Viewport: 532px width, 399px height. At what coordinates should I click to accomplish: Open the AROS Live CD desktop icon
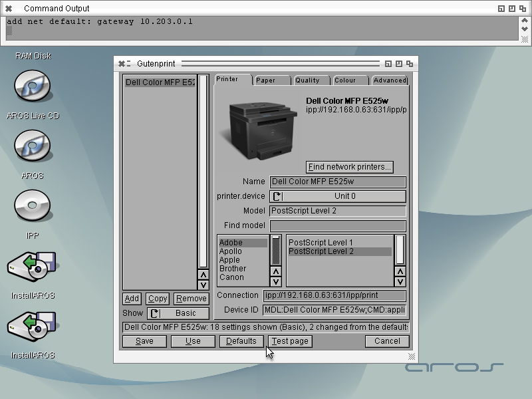[x=33, y=86]
